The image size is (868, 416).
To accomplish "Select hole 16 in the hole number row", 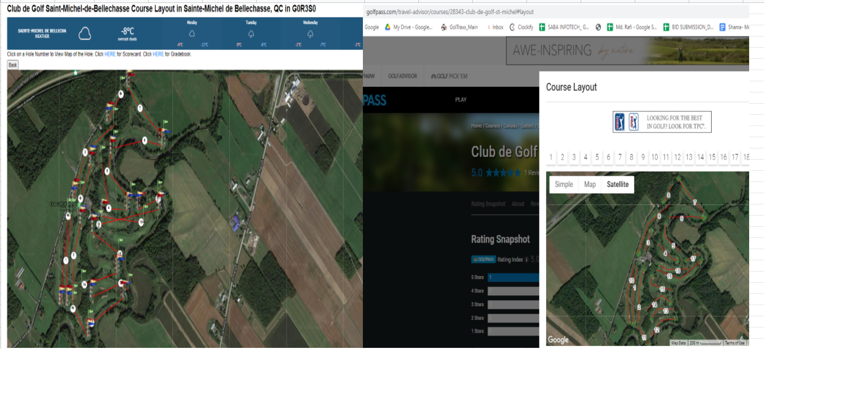I will [x=724, y=157].
